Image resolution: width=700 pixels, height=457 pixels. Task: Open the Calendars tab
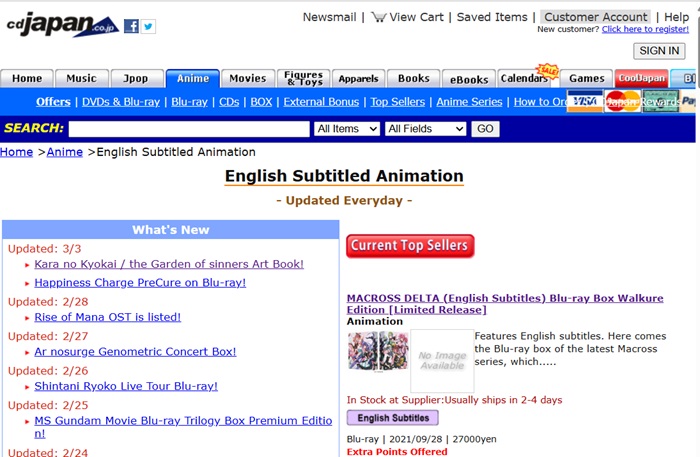click(524, 79)
